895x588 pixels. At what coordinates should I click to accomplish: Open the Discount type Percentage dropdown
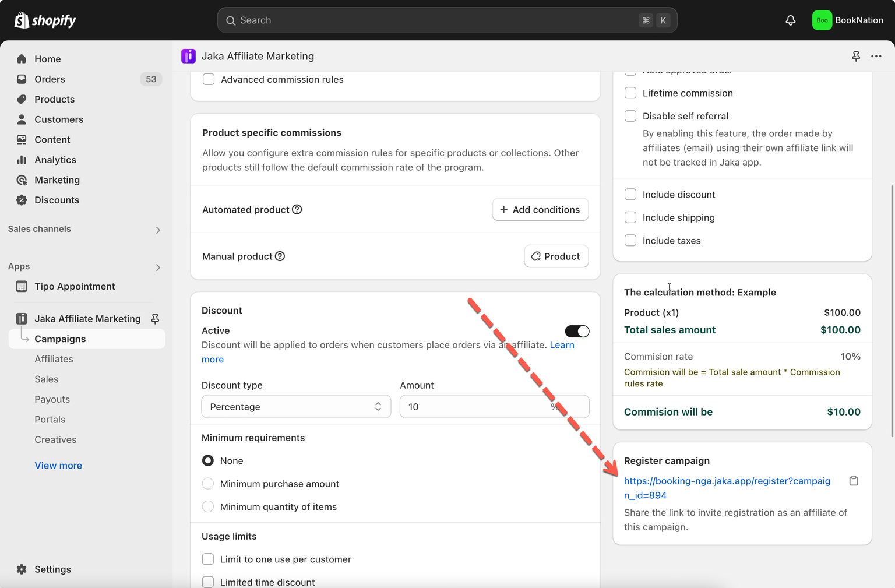(296, 407)
